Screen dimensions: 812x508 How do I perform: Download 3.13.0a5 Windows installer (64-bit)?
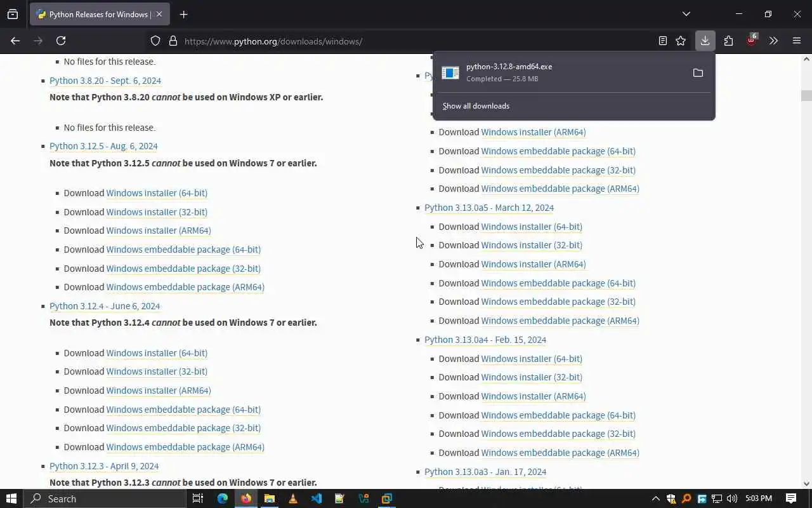pyautogui.click(x=532, y=227)
